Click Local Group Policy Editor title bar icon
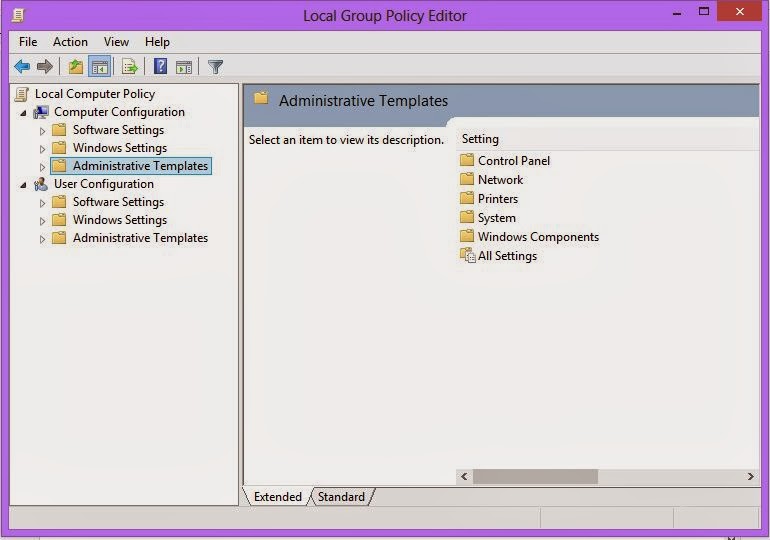The image size is (770, 540). tap(18, 15)
